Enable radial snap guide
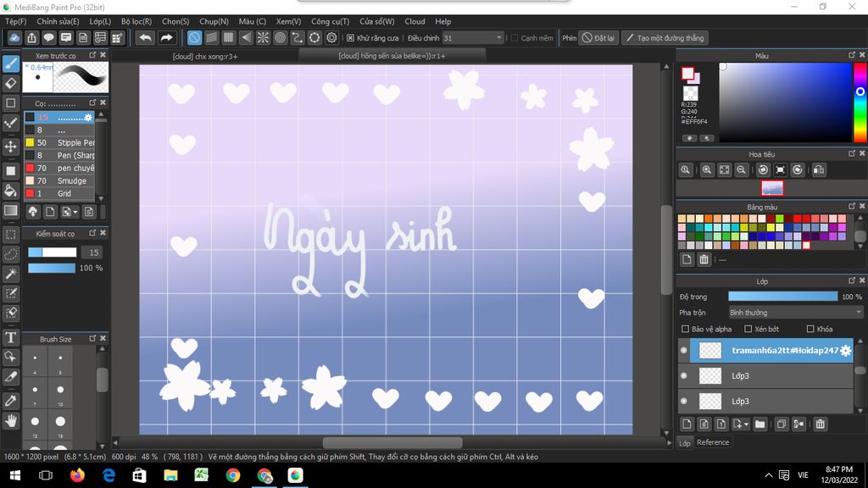Screen dimensions: 868x488 [x=263, y=37]
